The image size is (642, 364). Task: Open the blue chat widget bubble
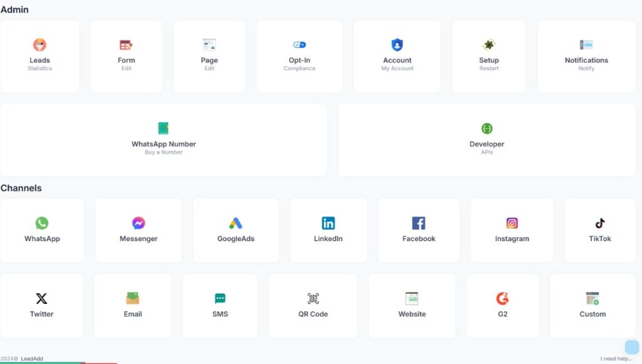coord(631,347)
